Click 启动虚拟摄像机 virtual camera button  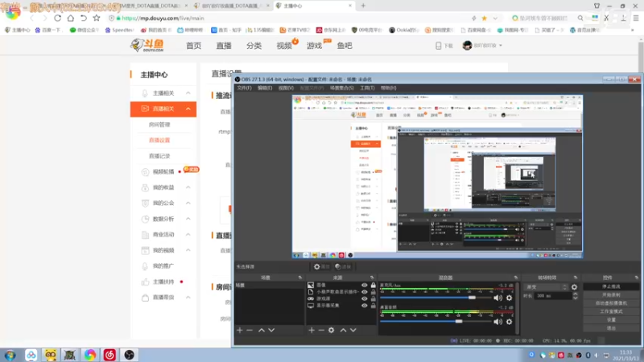pos(611,303)
